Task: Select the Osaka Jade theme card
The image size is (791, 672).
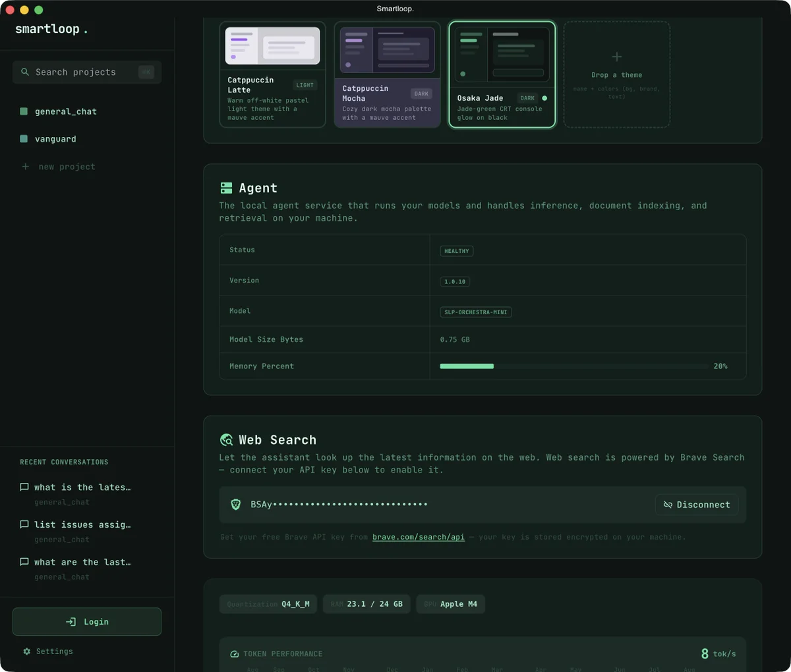Action: point(502,74)
